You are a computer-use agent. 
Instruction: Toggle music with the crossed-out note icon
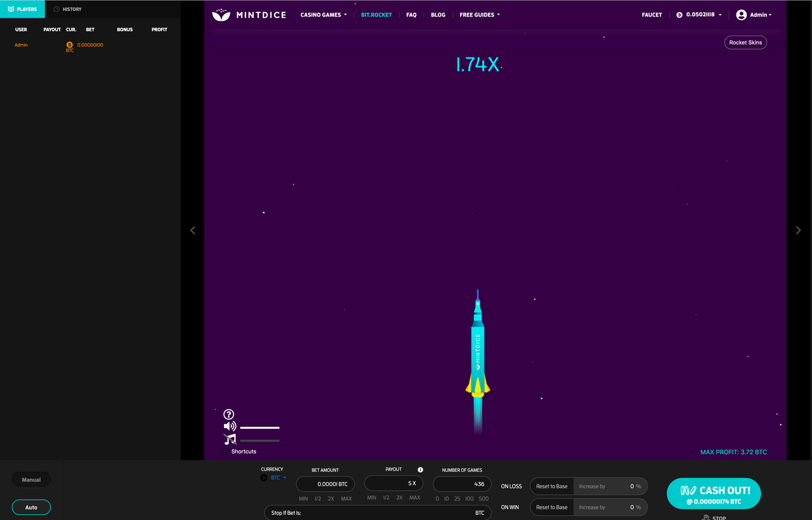(230, 439)
